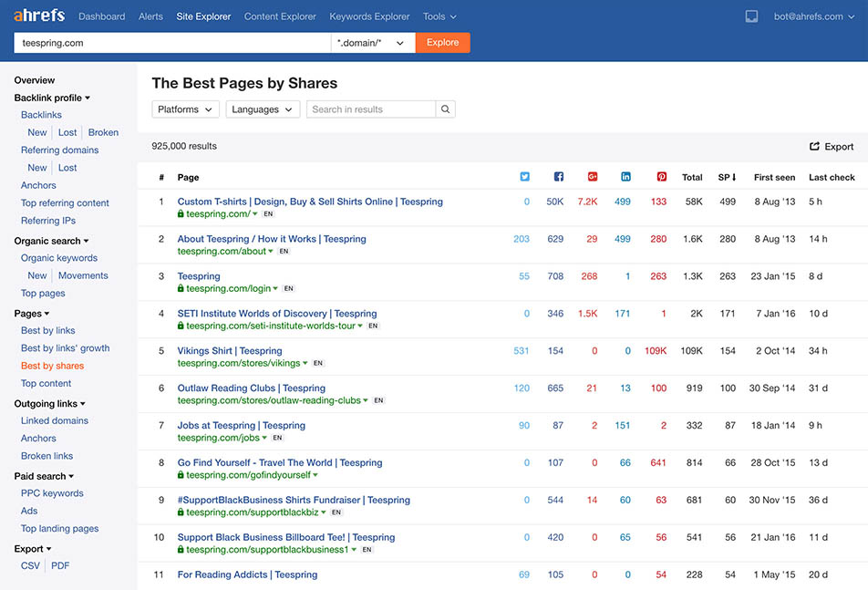This screenshot has height=590, width=868.
Task: Click the green lock icon next to teespring.com/
Action: click(x=182, y=213)
